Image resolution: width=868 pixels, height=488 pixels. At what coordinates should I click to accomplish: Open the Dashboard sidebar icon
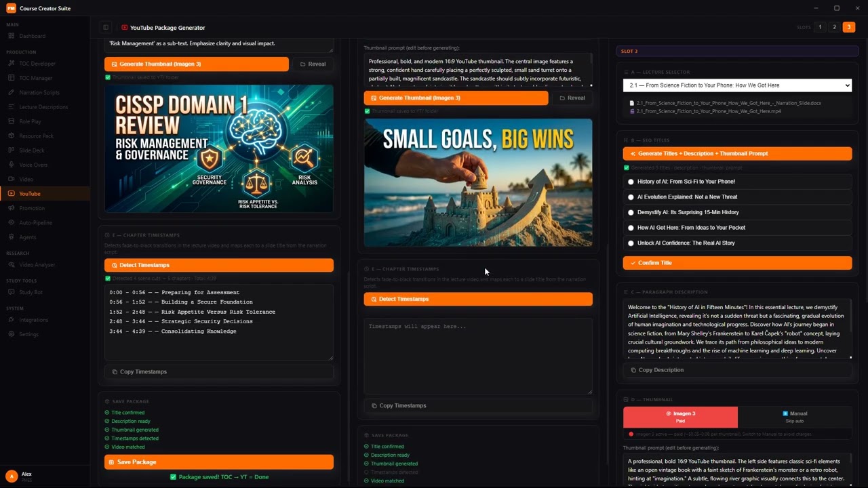point(11,36)
